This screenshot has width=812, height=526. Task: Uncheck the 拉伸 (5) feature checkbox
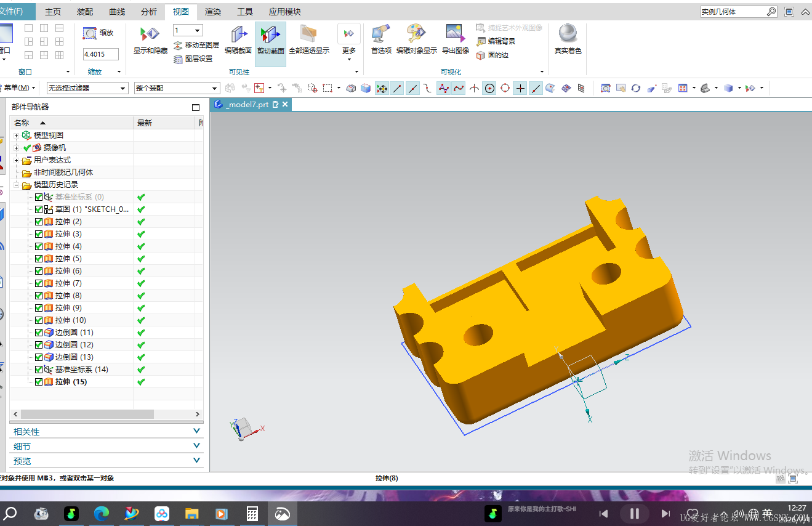click(x=39, y=259)
